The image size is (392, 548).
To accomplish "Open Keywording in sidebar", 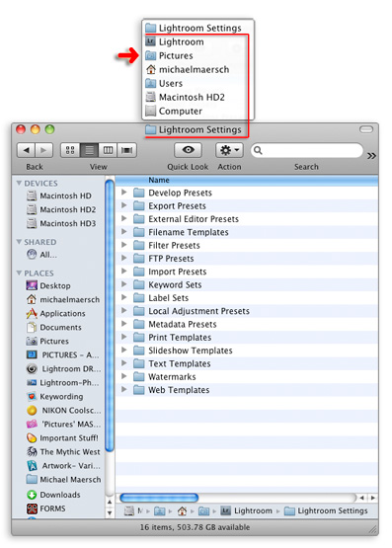I will (x=55, y=397).
